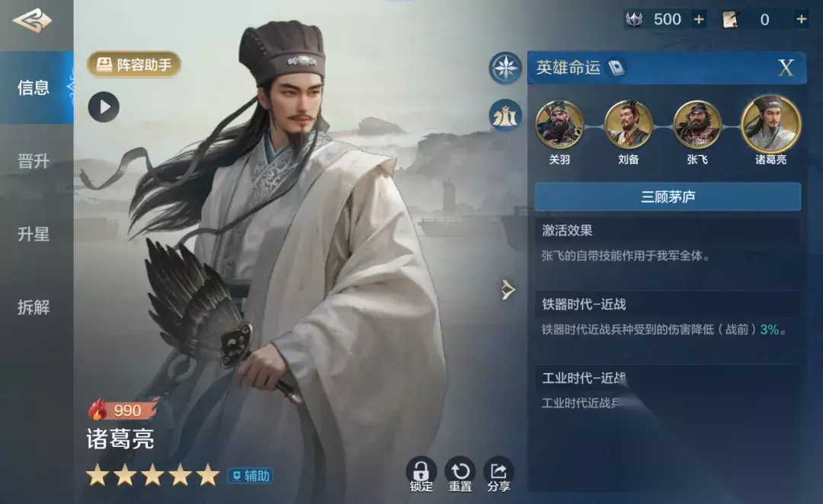
Task: Click the back arrow icon
Action: pyautogui.click(x=32, y=21)
